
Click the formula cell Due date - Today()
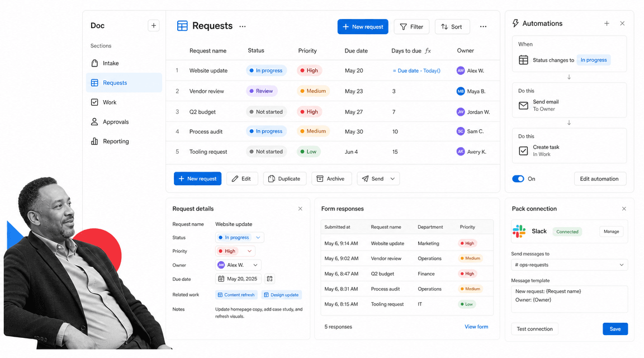416,70
